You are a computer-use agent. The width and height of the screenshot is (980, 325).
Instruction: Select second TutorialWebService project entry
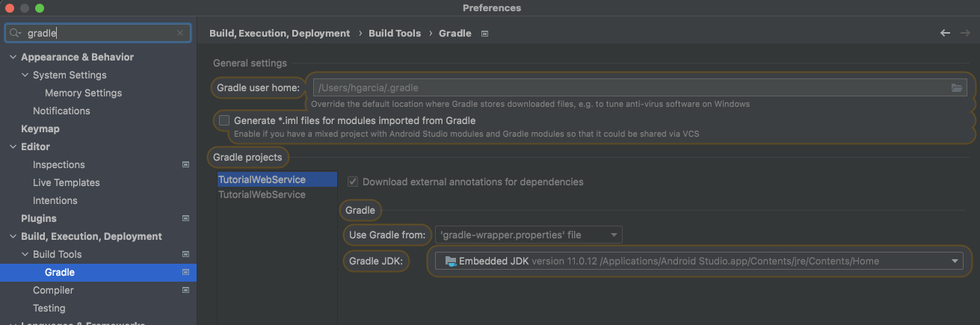[x=262, y=194]
